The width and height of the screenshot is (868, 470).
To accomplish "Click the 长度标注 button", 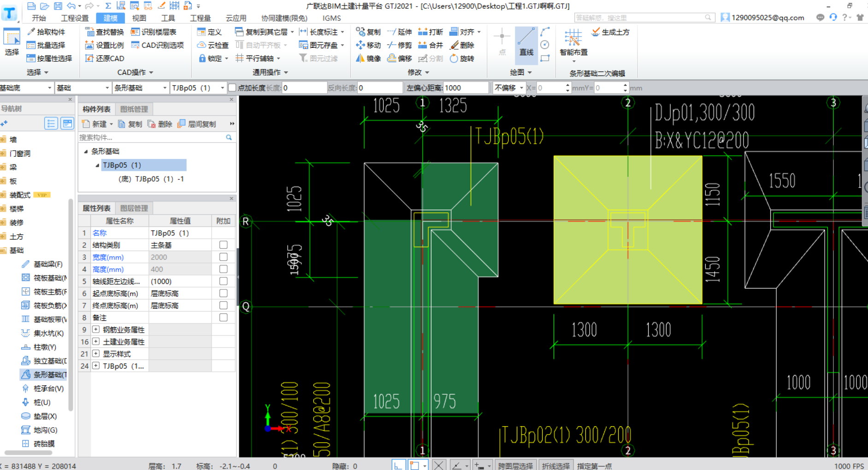I will pyautogui.click(x=321, y=32).
